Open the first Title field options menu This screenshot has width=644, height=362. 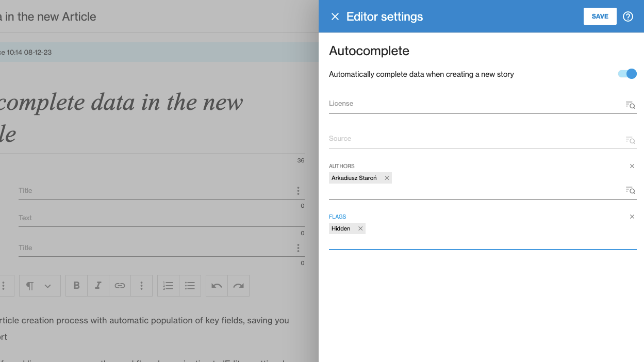(x=298, y=191)
